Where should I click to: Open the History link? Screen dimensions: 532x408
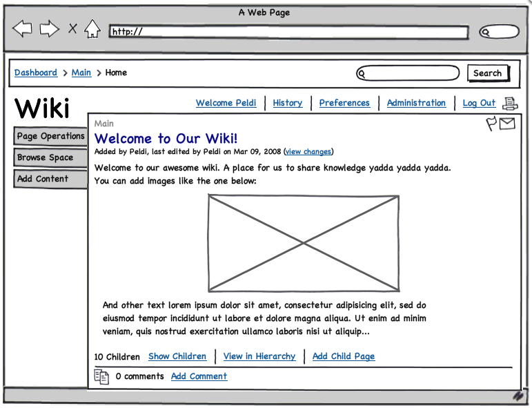(x=288, y=103)
